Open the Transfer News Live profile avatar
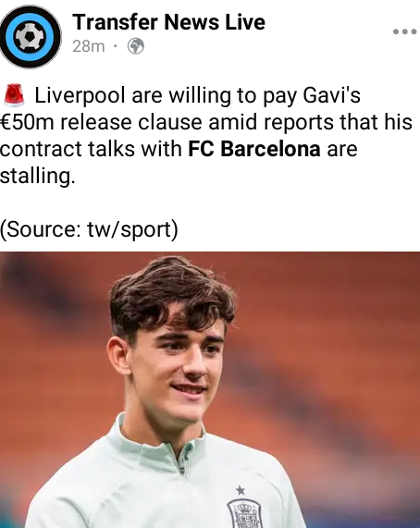 click(31, 37)
